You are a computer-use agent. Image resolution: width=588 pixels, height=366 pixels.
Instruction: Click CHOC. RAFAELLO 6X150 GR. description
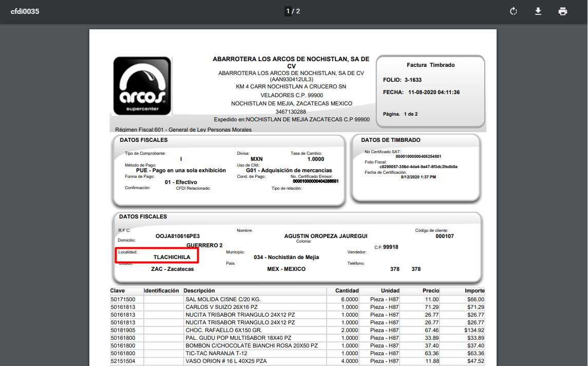[223, 331]
